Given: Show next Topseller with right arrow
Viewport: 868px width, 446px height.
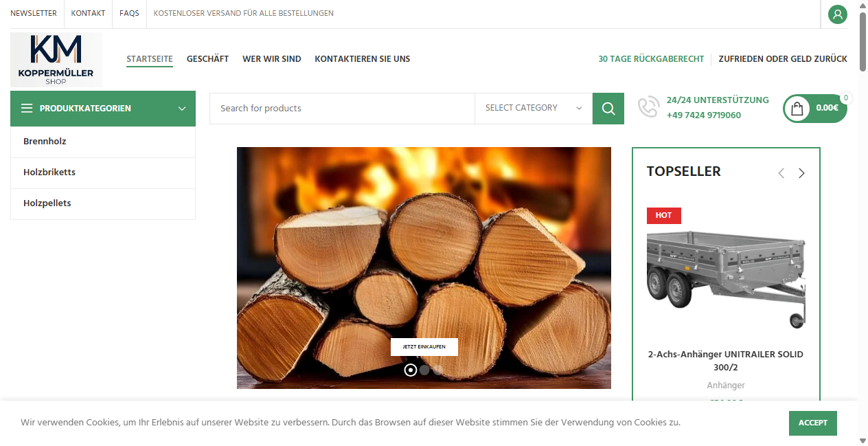Looking at the screenshot, I should coord(801,173).
